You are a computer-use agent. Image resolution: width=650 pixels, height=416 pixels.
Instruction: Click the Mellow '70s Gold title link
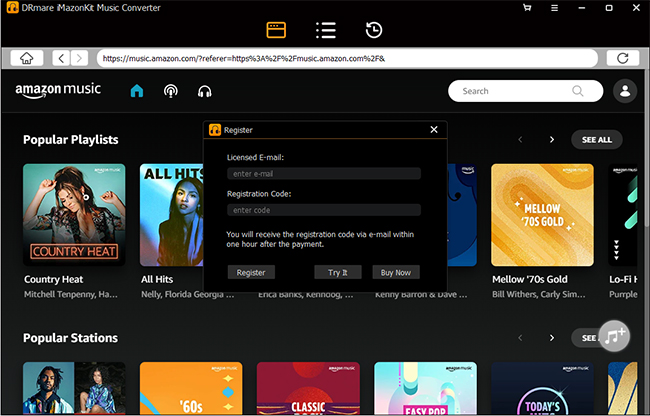coord(530,279)
